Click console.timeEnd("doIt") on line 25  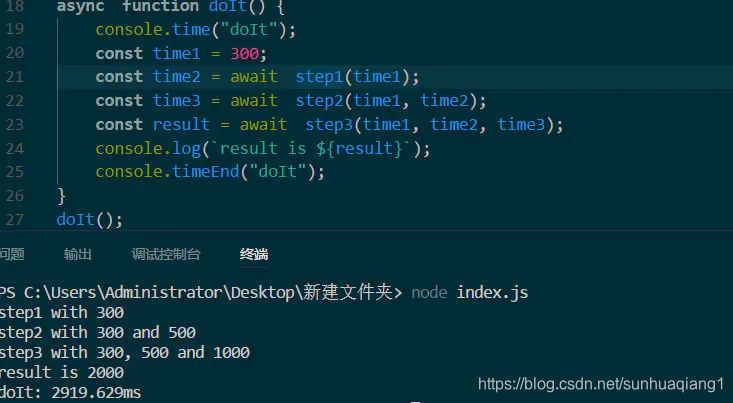tap(210, 172)
